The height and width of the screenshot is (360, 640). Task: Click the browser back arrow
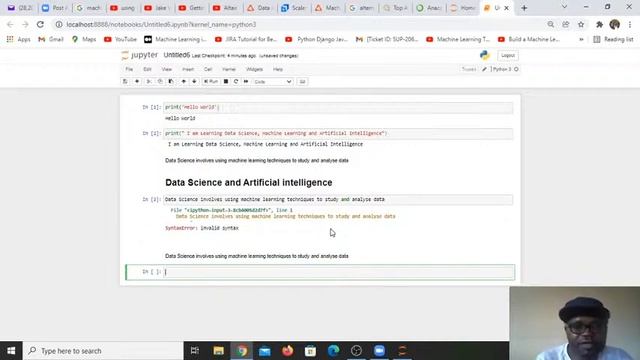10,24
